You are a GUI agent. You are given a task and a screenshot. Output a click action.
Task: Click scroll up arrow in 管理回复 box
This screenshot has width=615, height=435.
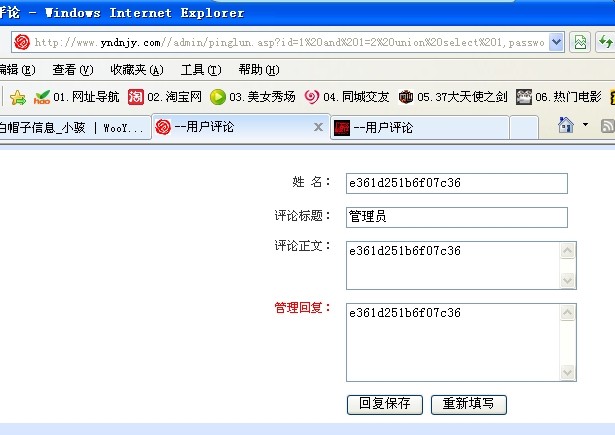[568, 312]
